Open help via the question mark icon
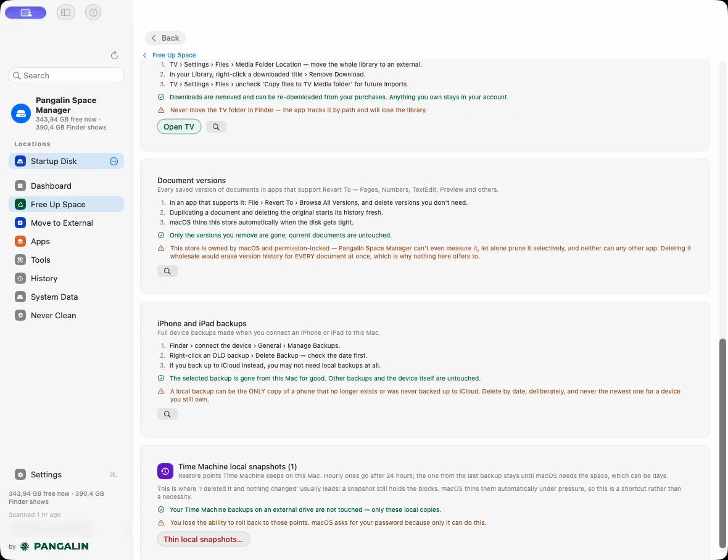728x560 pixels. [93, 12]
